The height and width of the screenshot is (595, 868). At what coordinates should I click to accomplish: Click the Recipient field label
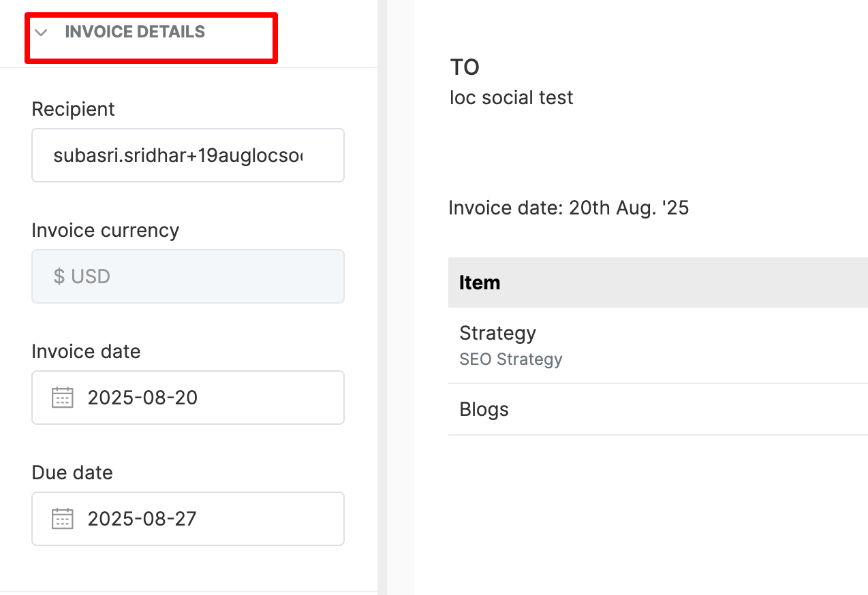(73, 109)
